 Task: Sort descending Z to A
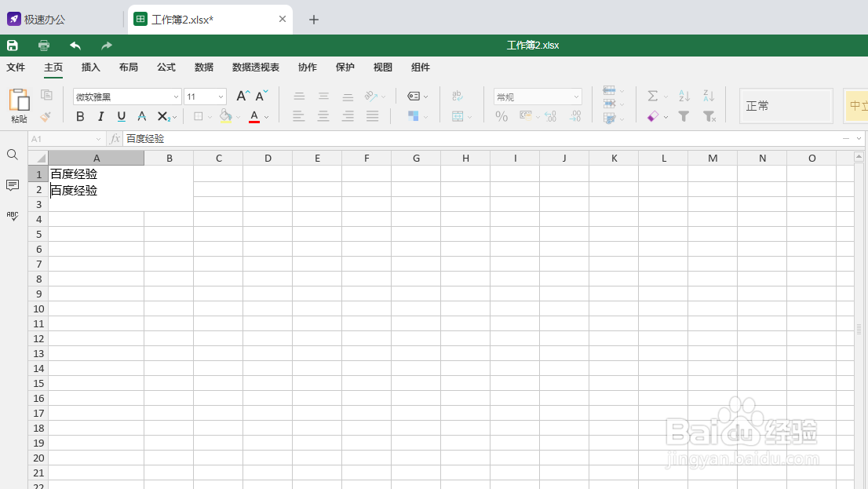click(x=709, y=96)
